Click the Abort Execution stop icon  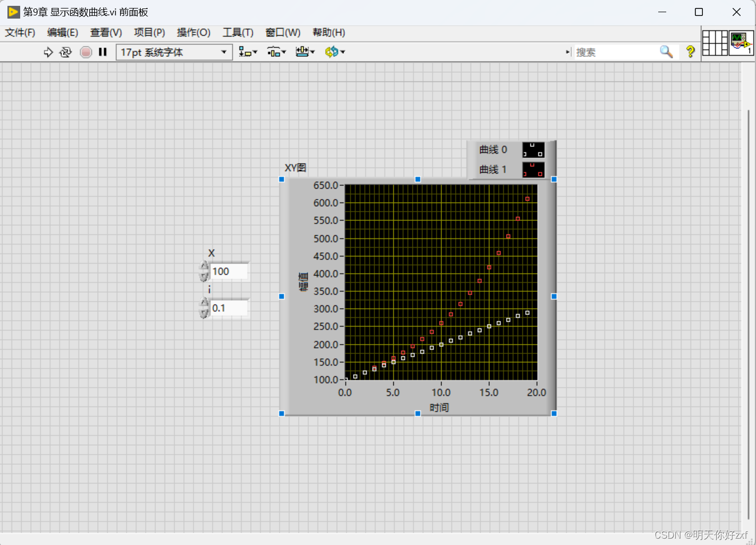tap(86, 52)
